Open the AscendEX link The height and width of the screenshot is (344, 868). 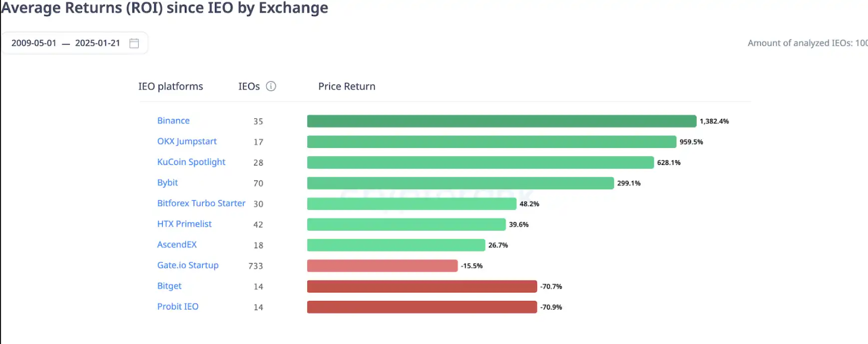point(177,244)
